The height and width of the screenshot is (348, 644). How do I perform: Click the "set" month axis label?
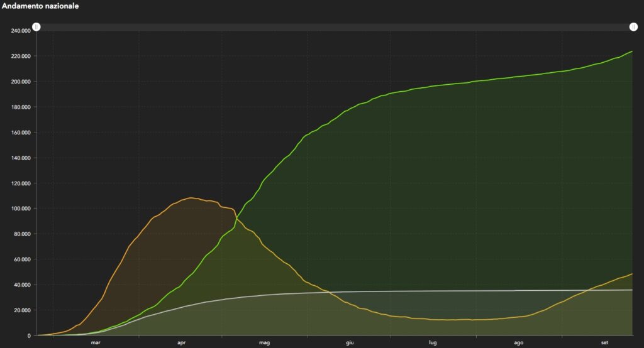[604, 342]
